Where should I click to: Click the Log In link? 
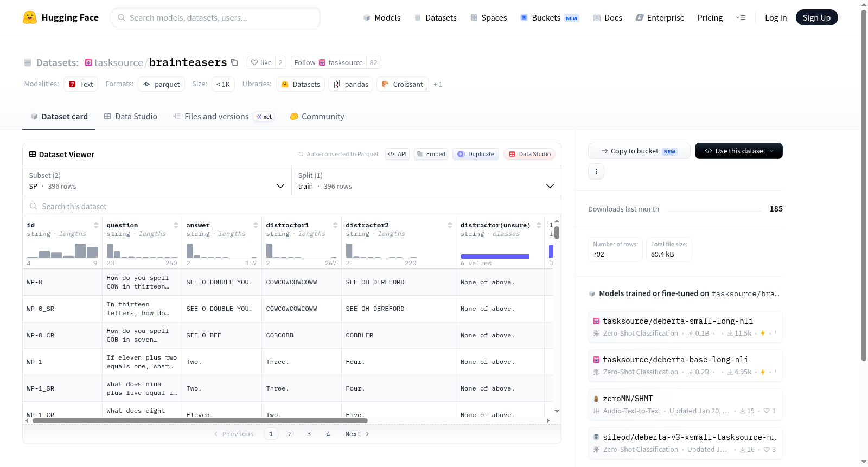(776, 17)
